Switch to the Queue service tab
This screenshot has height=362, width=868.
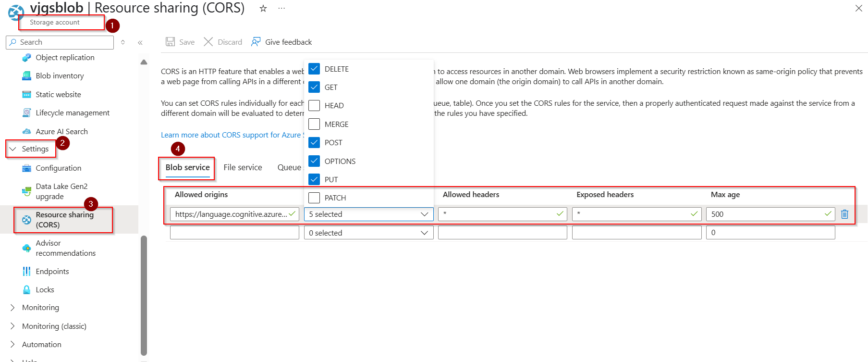(x=290, y=167)
